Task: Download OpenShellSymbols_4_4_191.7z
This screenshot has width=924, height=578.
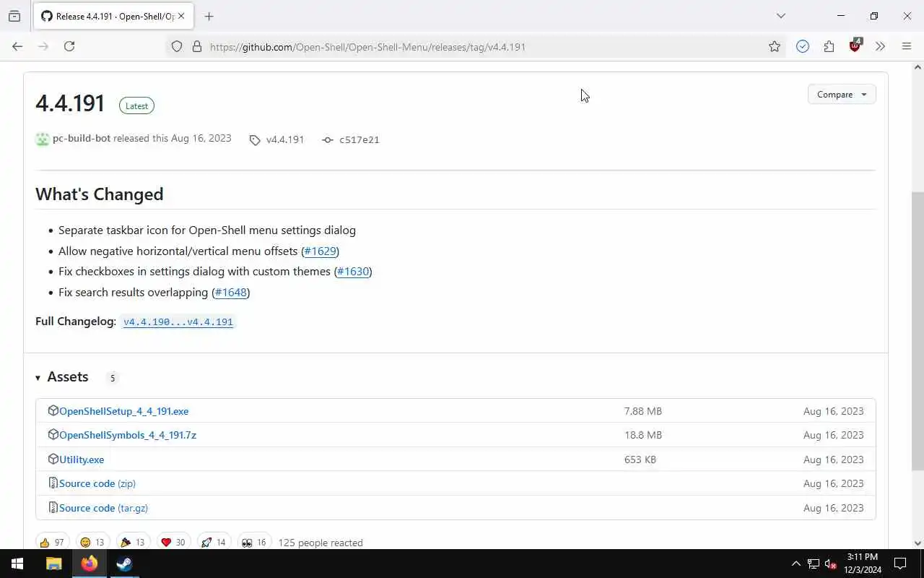Action: [x=128, y=435]
